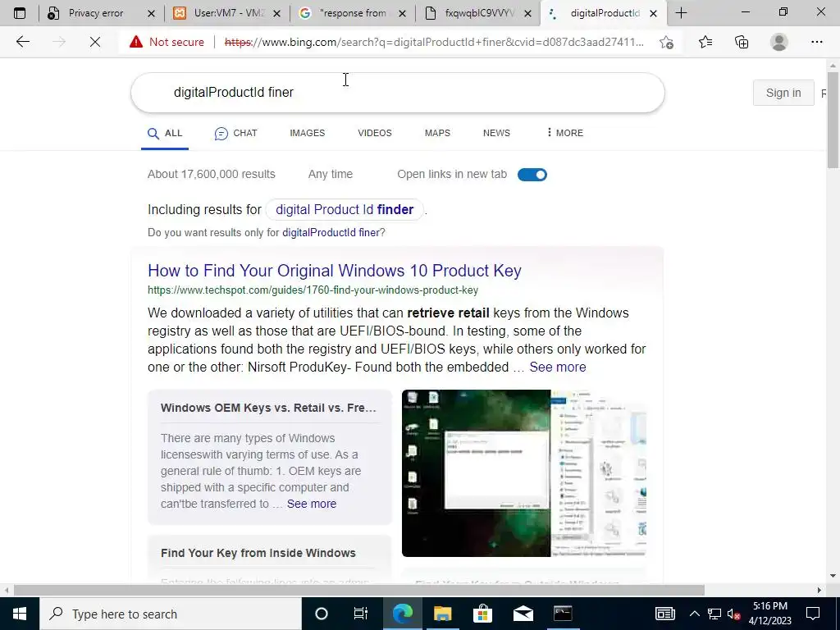The height and width of the screenshot is (630, 840).
Task: Close the User:VM7 tab
Action: (276, 13)
